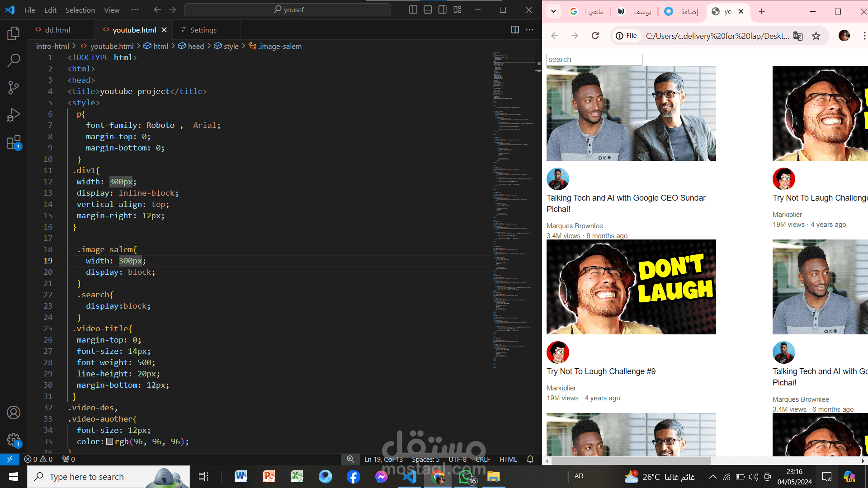The width and height of the screenshot is (868, 488).
Task: Bookmark this page with the star
Action: [x=816, y=36]
